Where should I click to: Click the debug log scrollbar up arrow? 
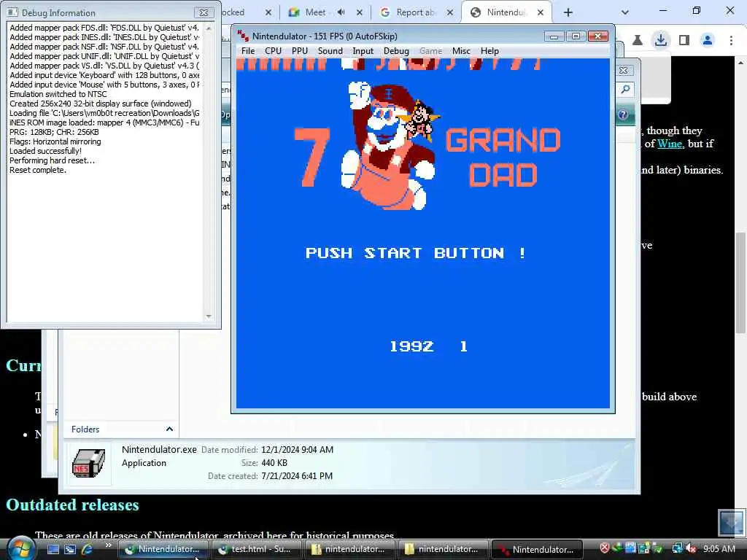click(208, 28)
